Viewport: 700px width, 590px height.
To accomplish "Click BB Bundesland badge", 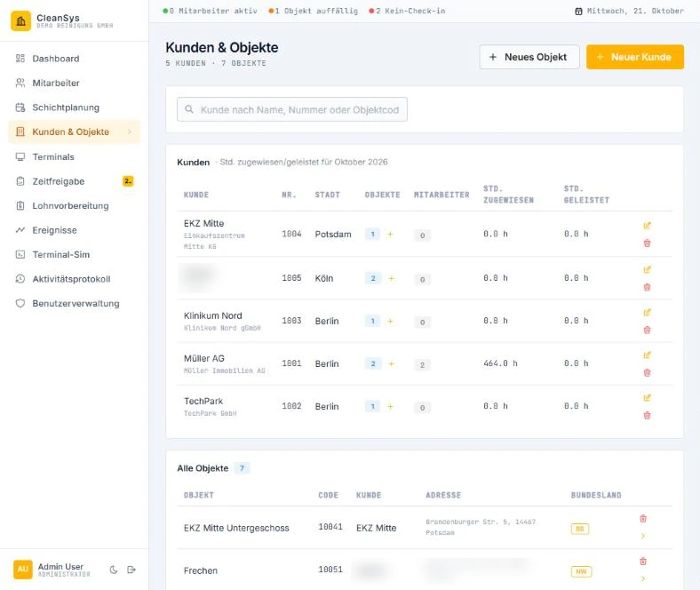I will click(x=580, y=529).
